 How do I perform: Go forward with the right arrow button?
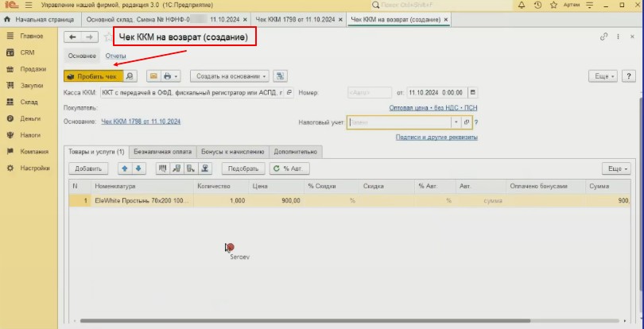(x=90, y=37)
